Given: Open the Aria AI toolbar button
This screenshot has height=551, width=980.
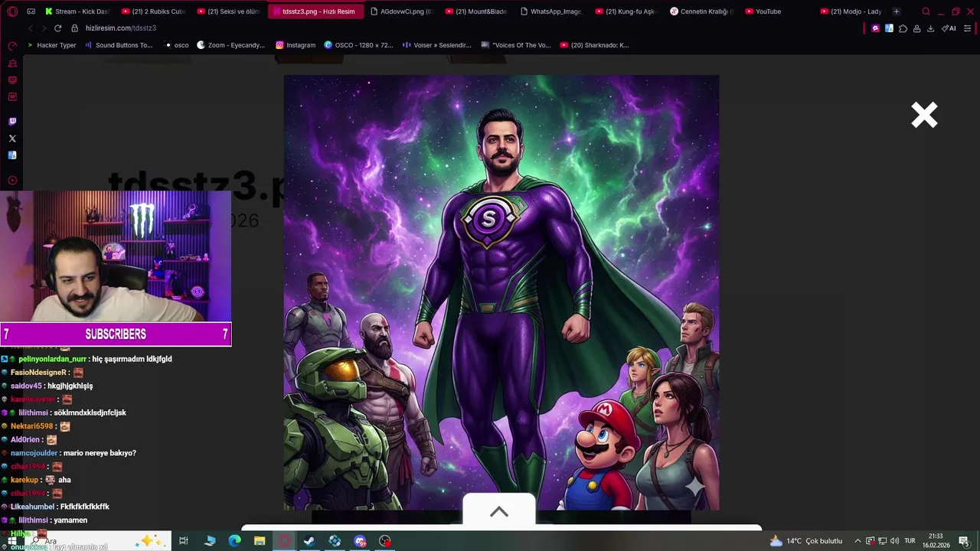Looking at the screenshot, I should click(x=949, y=28).
